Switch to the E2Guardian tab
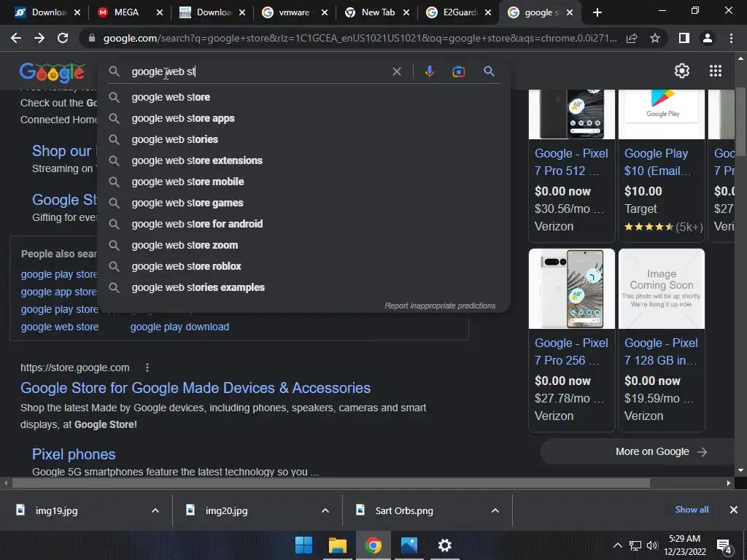The image size is (747, 560). pos(460,13)
